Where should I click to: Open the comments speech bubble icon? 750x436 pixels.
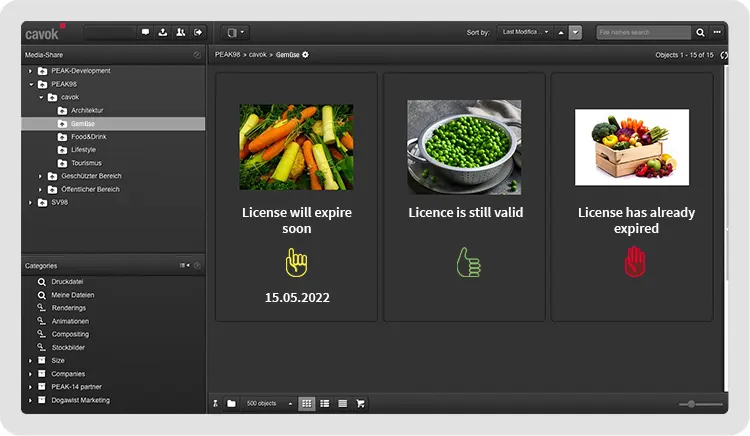(145, 33)
